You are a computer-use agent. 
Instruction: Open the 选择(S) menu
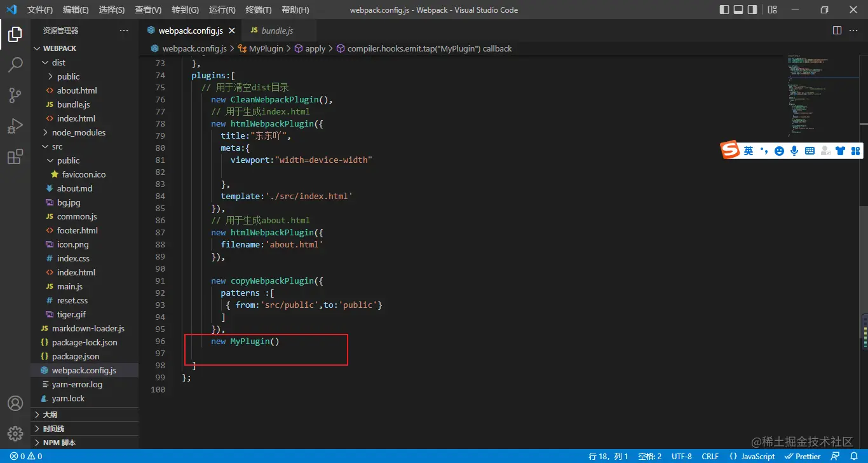pos(112,10)
